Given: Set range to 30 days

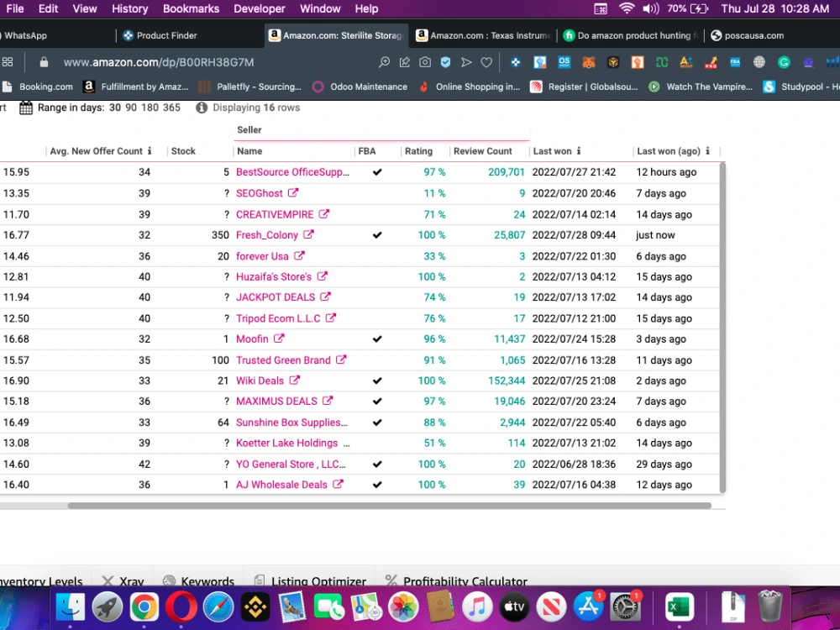Looking at the screenshot, I should point(114,108).
